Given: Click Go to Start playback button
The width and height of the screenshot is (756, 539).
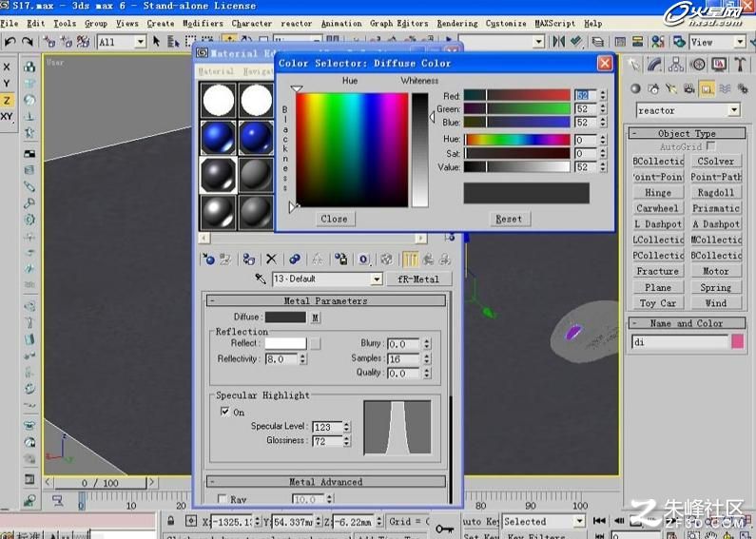Looking at the screenshot, I should pyautogui.click(x=599, y=521).
